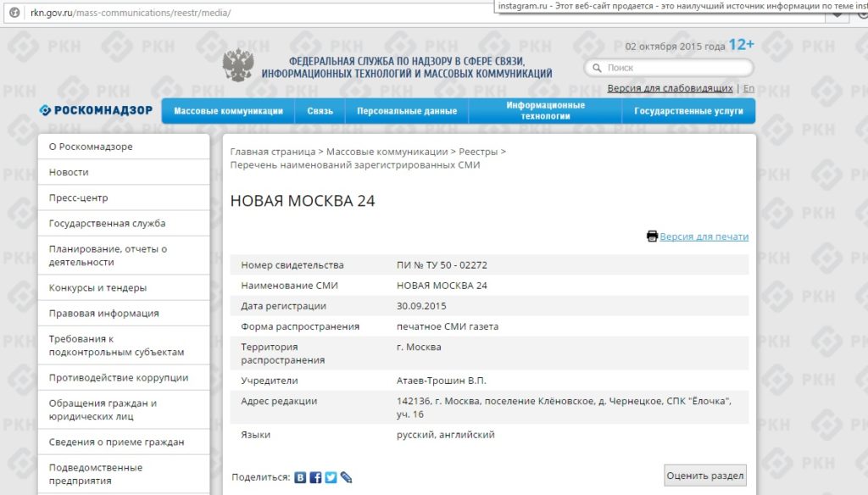Share page via LiveJournal pencil icon
868x495 pixels.
[x=346, y=477]
